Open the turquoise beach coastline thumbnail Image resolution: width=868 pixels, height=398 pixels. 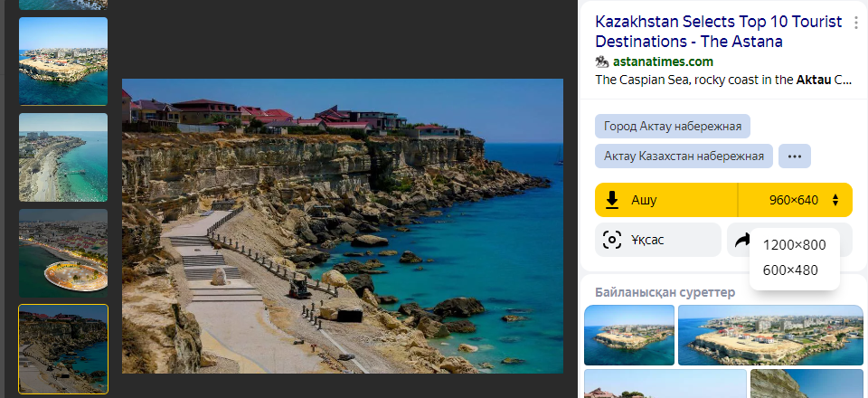tap(63, 157)
